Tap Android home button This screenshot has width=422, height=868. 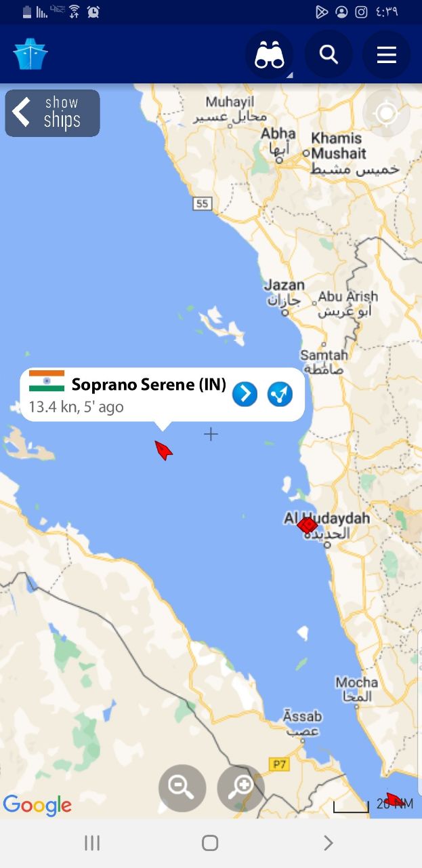point(210,843)
